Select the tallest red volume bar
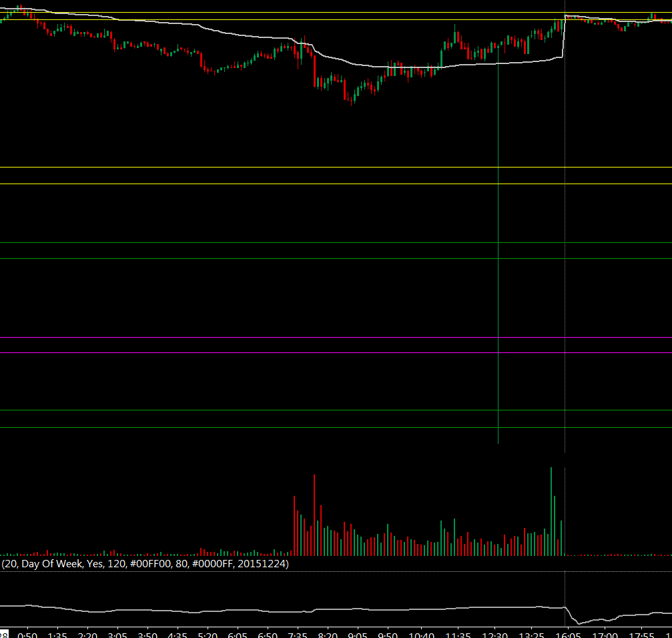This screenshot has height=638, width=672. tap(314, 515)
